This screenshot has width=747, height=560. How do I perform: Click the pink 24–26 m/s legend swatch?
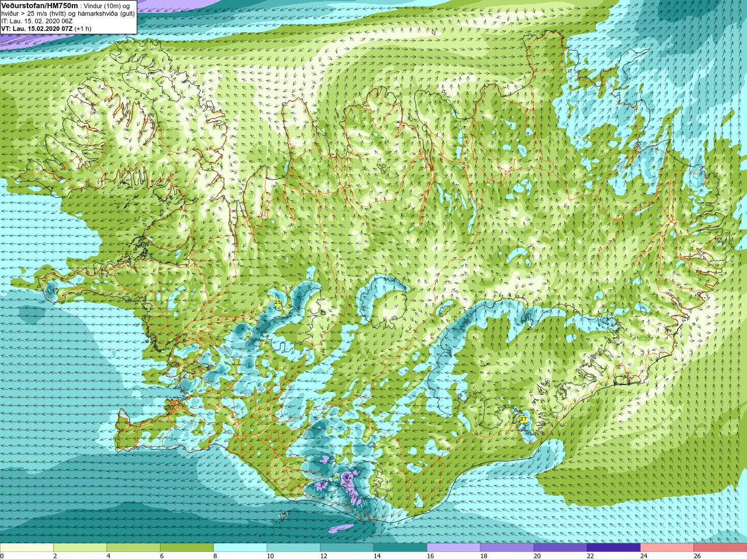click(668, 548)
